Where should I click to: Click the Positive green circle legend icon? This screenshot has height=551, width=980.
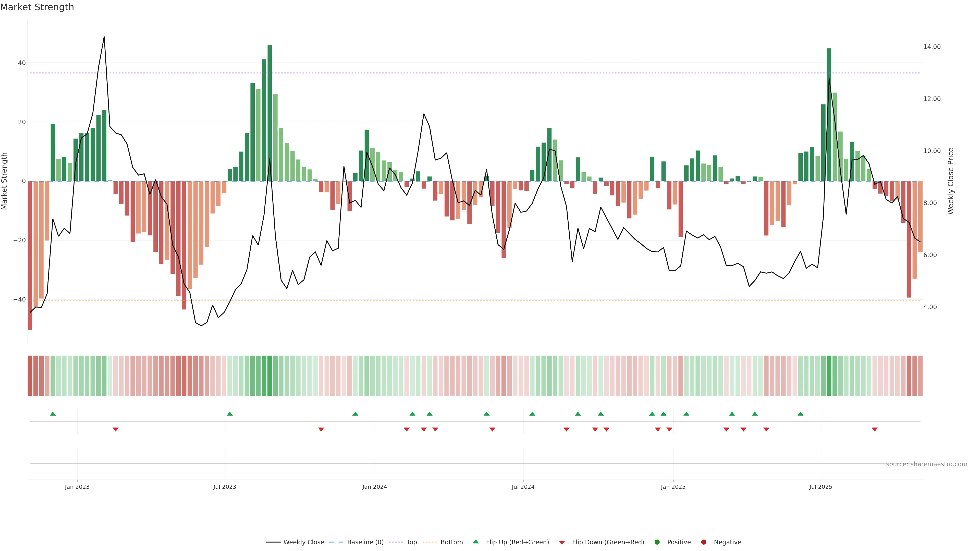(x=657, y=542)
